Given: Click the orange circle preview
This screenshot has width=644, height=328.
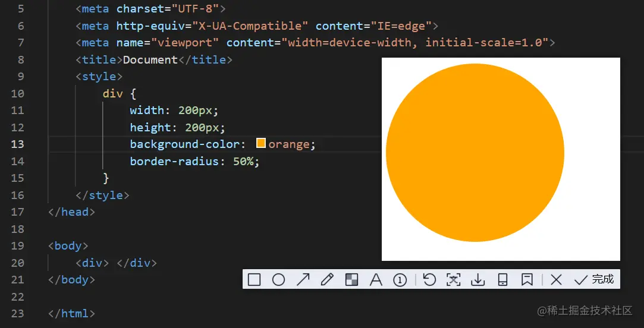Looking at the screenshot, I should [475, 153].
